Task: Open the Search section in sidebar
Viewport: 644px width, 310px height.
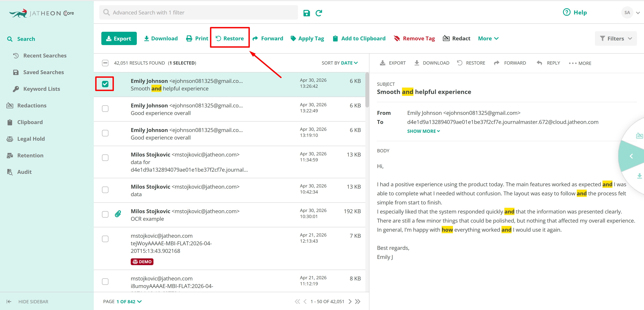Action: point(21,39)
